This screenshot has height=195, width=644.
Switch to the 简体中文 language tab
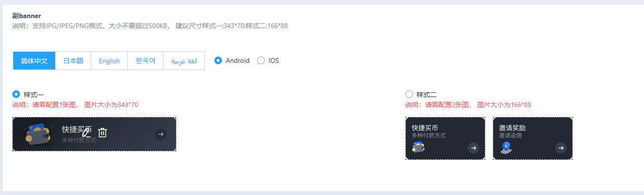(x=34, y=61)
